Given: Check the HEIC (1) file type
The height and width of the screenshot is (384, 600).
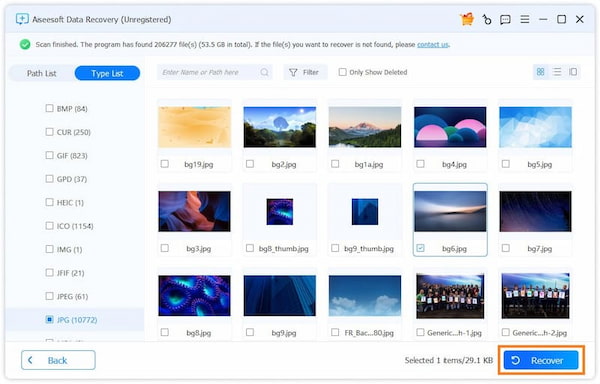Looking at the screenshot, I should [49, 202].
